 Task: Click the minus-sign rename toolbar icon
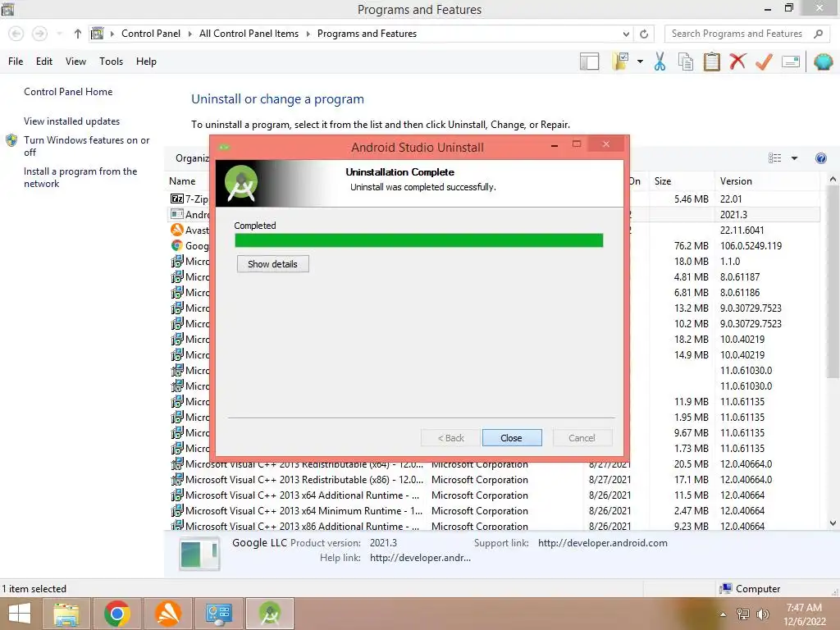pos(791,62)
